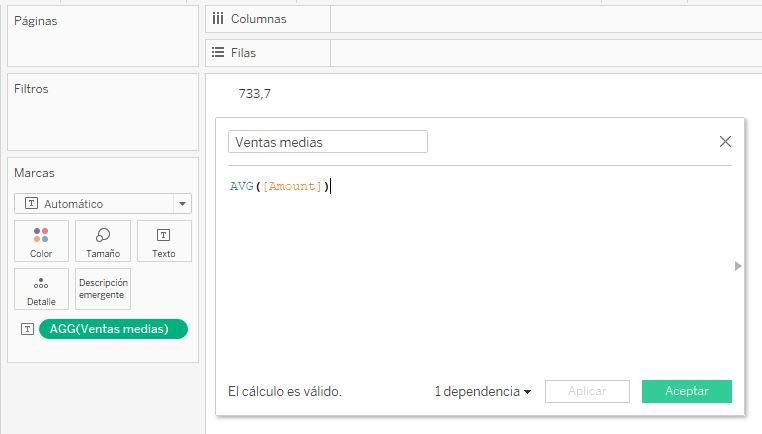The image size is (762, 434).
Task: Click the Filas shelf icon
Action: pos(218,52)
